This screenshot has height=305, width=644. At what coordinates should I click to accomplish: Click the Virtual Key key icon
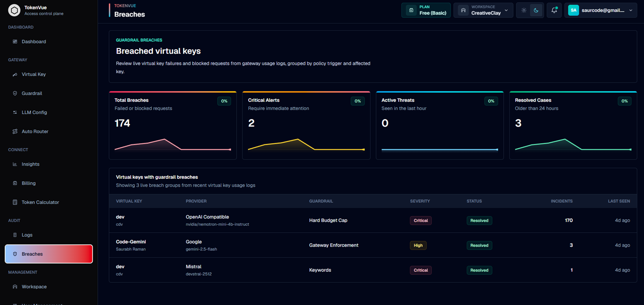point(15,75)
